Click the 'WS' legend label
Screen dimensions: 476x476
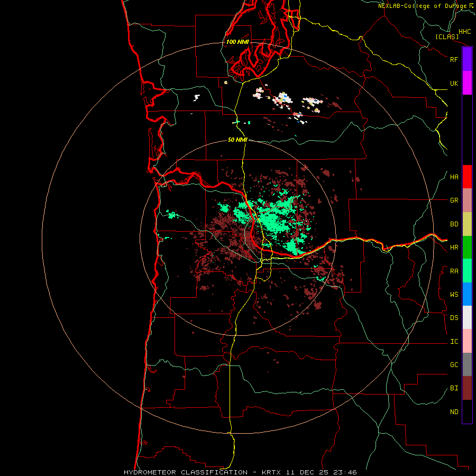tap(454, 295)
